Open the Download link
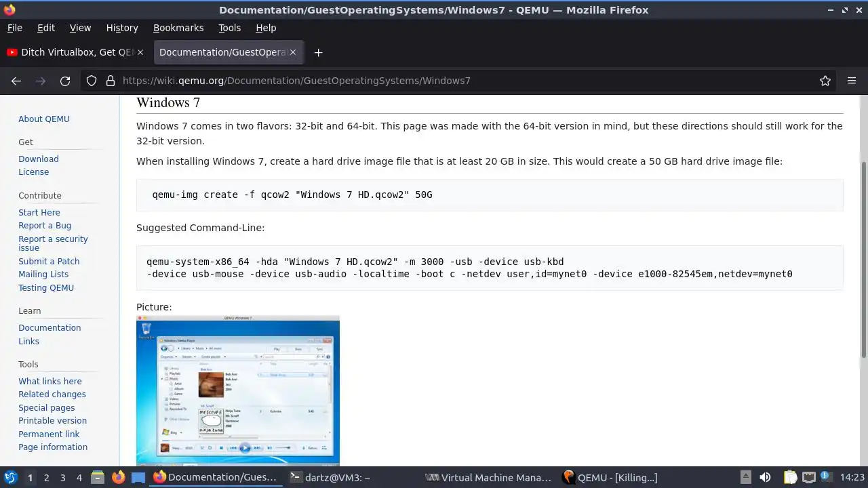 click(39, 159)
